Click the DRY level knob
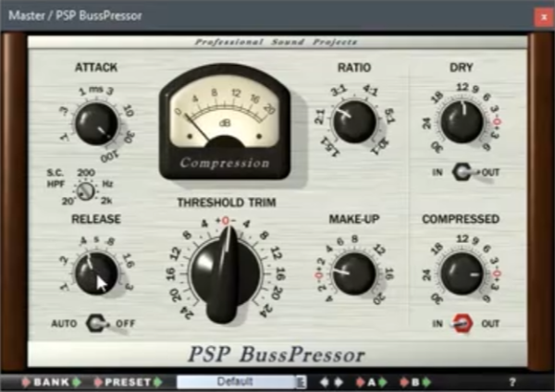 click(x=462, y=121)
